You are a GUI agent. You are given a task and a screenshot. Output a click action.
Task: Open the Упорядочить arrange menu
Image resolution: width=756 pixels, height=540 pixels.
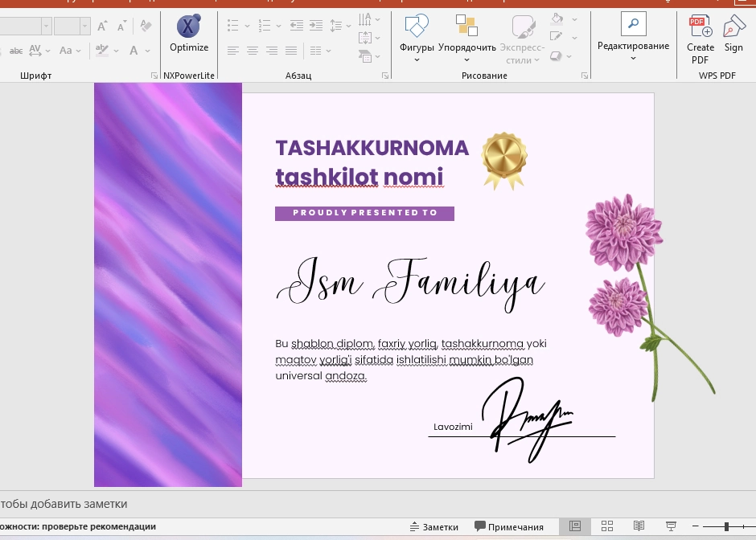(x=466, y=39)
